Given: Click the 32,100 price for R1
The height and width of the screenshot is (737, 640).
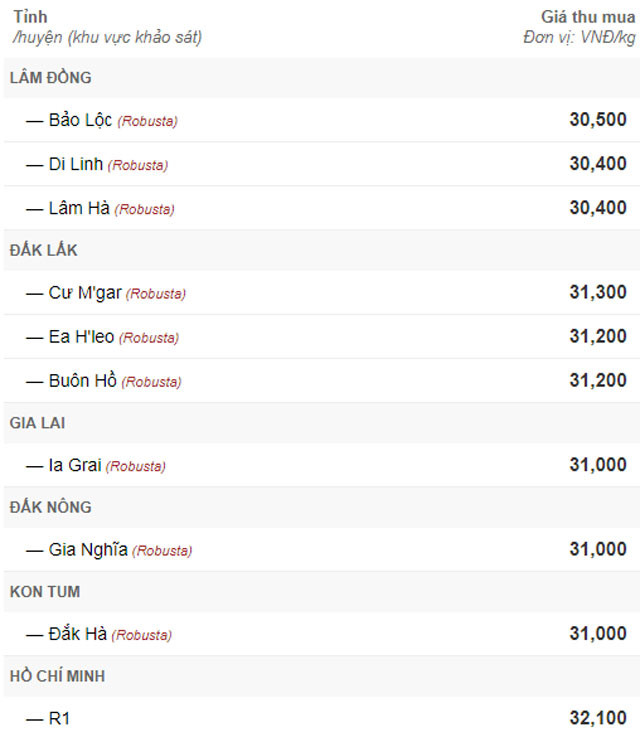Looking at the screenshot, I should click(598, 718).
